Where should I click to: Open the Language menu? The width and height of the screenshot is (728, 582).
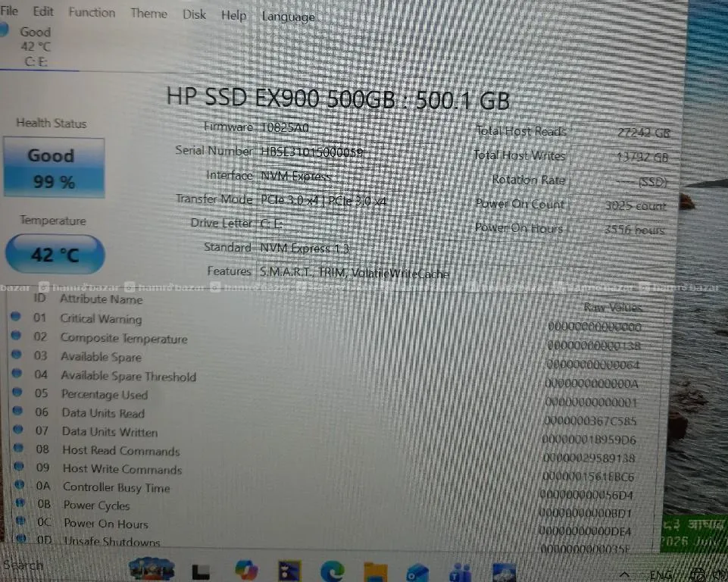289,17
